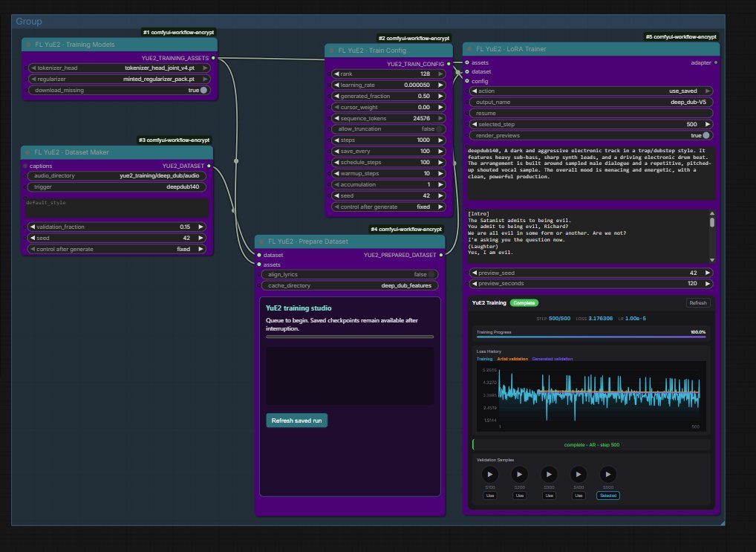The height and width of the screenshot is (552, 756).
Task: Collapse the FL YuE2 - Training Models node dot
Action: coord(28,45)
